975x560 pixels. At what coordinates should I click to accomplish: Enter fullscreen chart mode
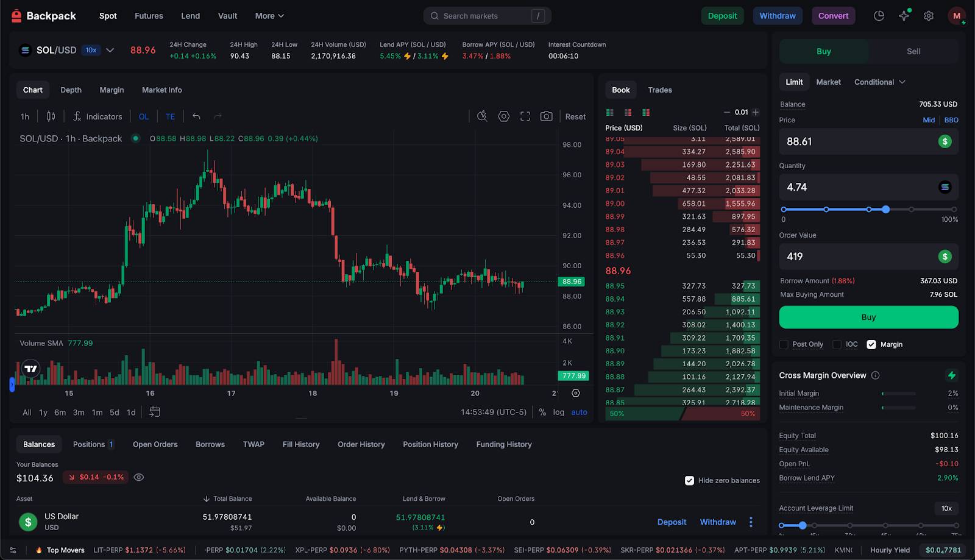(x=525, y=116)
